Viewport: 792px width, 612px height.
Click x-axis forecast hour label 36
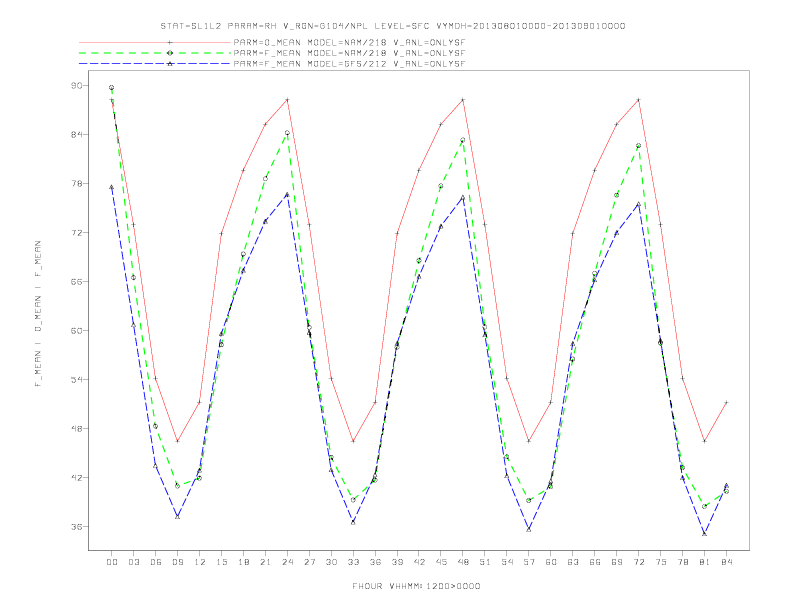(x=375, y=562)
